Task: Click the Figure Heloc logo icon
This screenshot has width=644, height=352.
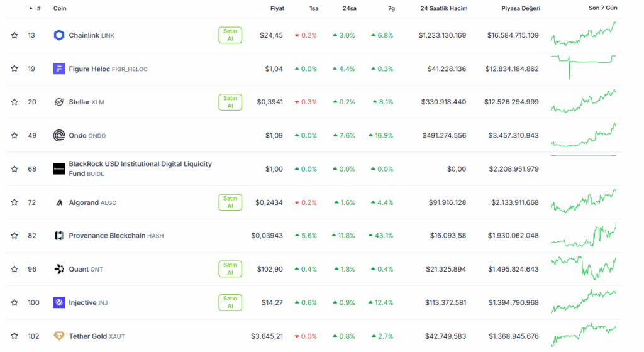Action: (x=59, y=69)
